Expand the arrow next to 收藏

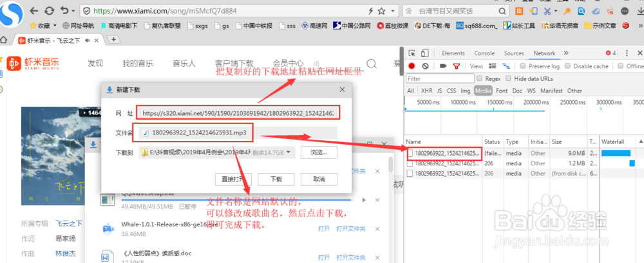pos(55,26)
